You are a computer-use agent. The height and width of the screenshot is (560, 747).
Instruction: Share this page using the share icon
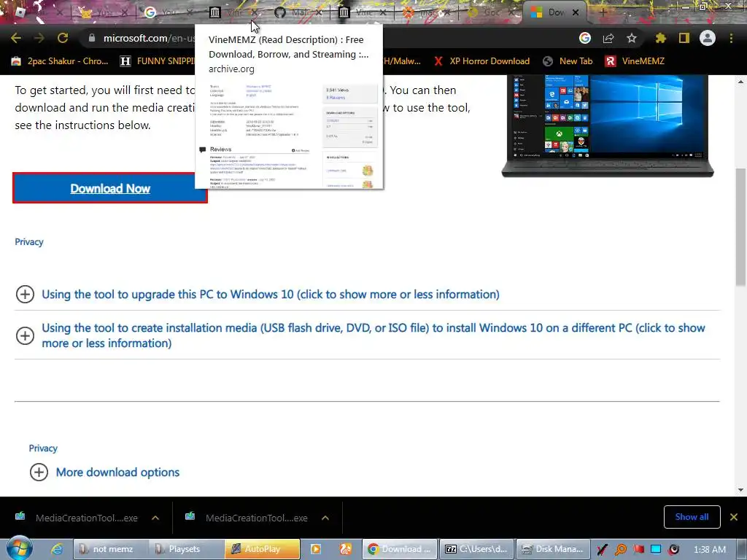[608, 38]
